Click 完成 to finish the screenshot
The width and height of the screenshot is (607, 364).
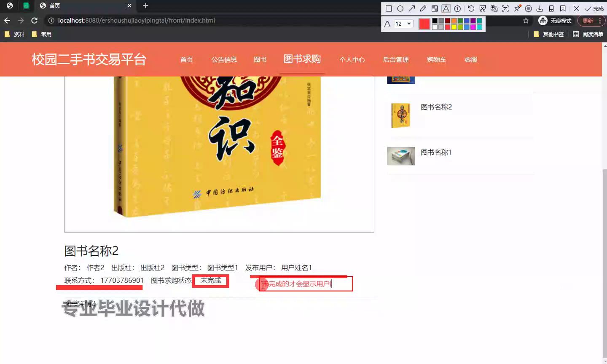[594, 8]
